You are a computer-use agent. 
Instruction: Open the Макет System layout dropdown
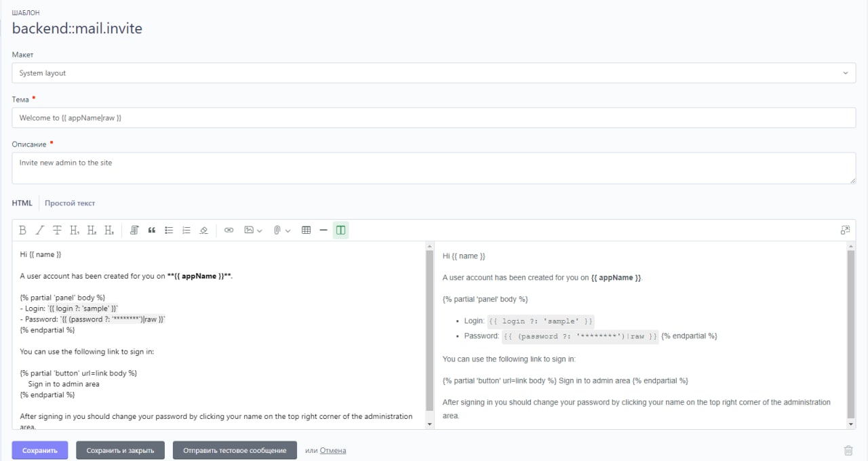pos(434,73)
